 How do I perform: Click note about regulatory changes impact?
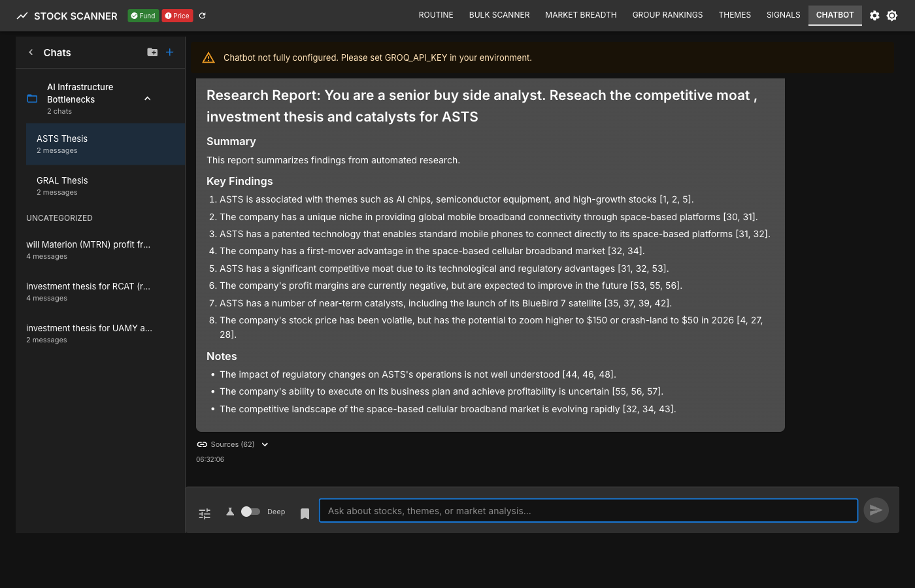pos(418,374)
